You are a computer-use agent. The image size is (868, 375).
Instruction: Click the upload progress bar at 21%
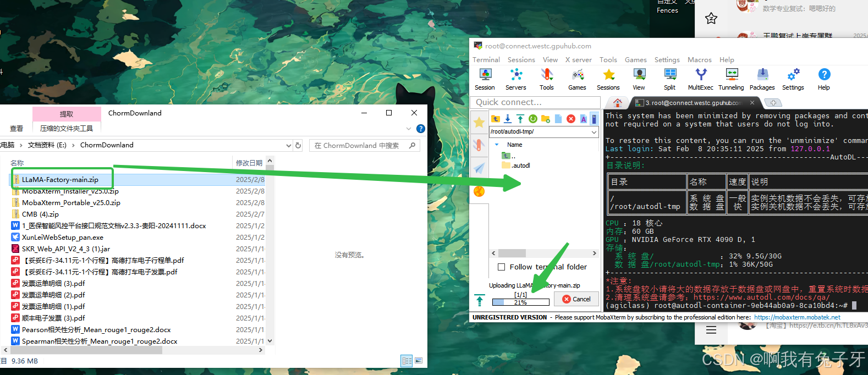520,302
